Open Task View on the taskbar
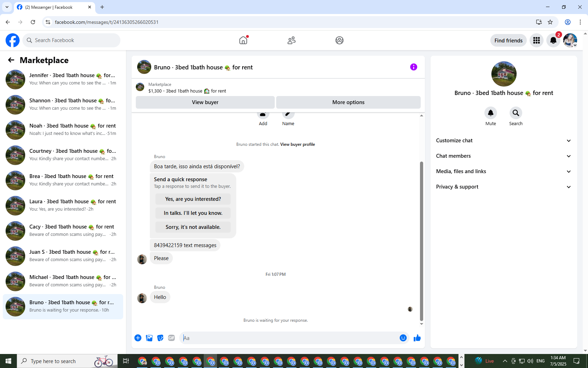Viewport: 588px width, 368px height. (x=126, y=361)
